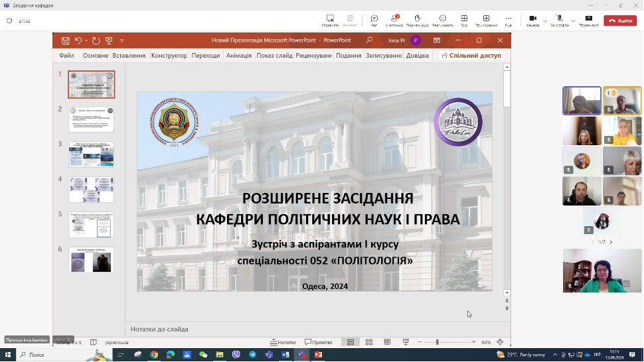Image resolution: width=644 pixels, height=362 pixels.
Task: Open the Quick Access Toolbar customize dropdown
Action: (x=122, y=40)
